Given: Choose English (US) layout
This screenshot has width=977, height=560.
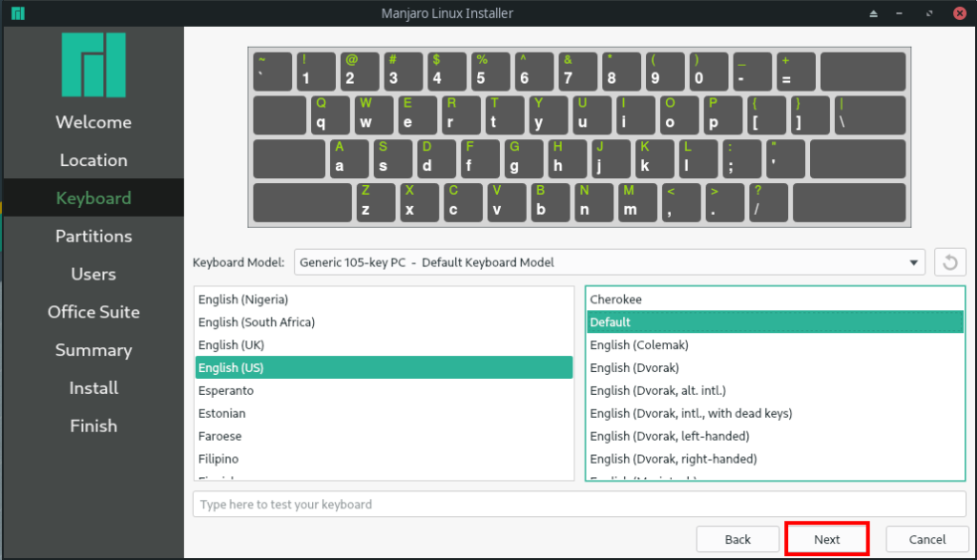Looking at the screenshot, I should click(384, 367).
